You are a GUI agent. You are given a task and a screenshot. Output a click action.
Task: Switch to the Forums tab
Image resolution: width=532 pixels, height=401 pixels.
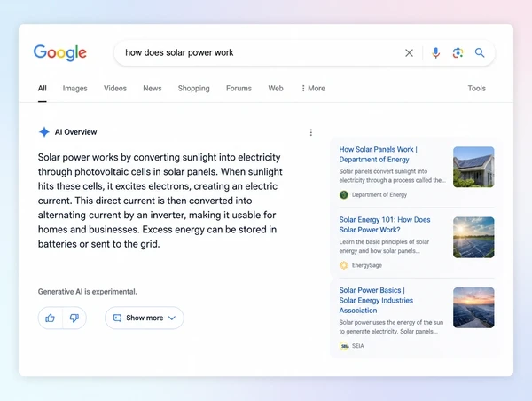pyautogui.click(x=239, y=89)
